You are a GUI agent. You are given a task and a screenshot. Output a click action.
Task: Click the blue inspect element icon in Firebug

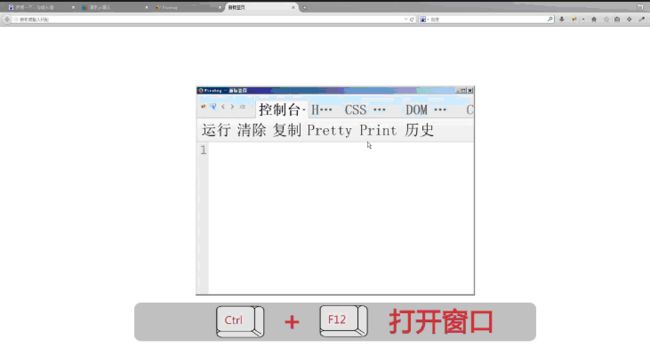coord(213,107)
